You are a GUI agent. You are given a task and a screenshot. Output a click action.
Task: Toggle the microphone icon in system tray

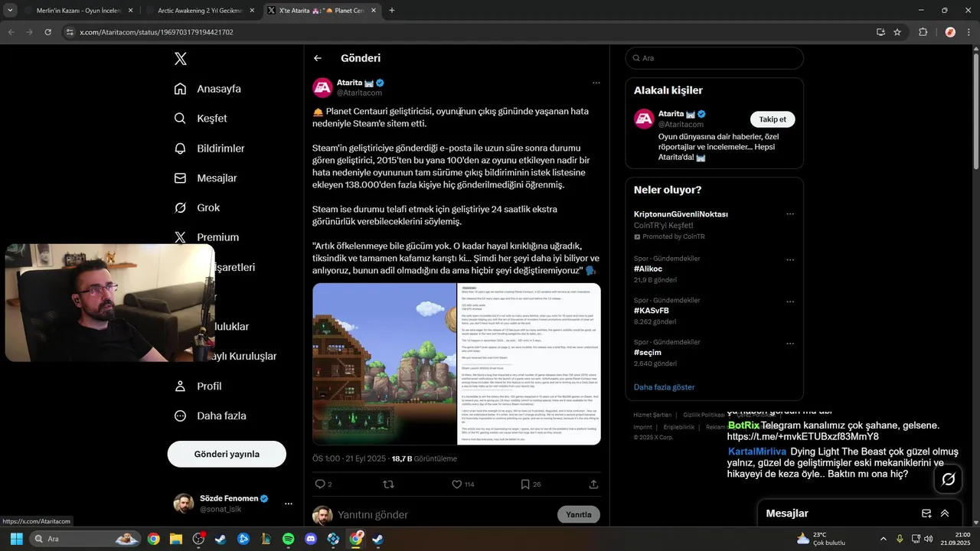pyautogui.click(x=900, y=539)
